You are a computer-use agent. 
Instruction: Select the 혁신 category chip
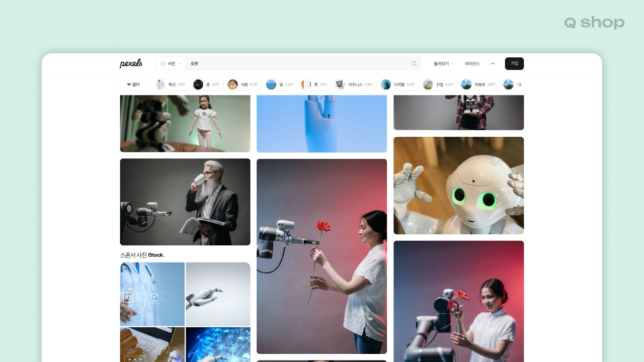tap(171, 84)
